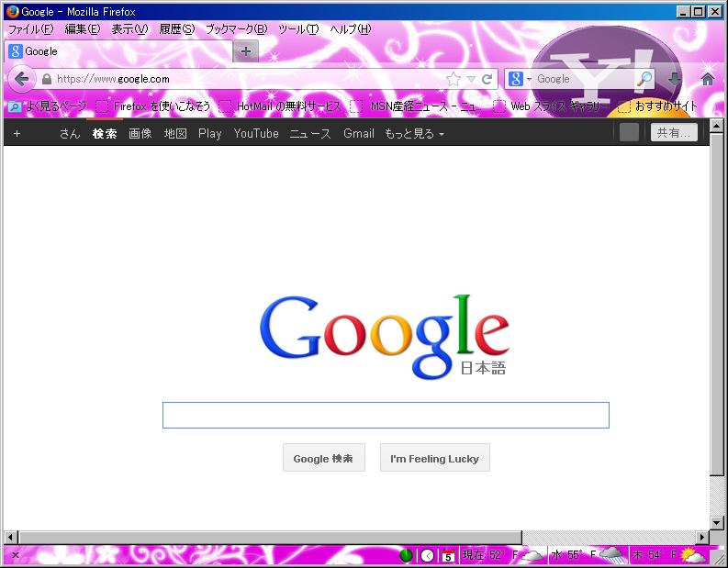728x568 pixels.
Task: Open the ブックマーク(B) menu
Action: [236, 29]
